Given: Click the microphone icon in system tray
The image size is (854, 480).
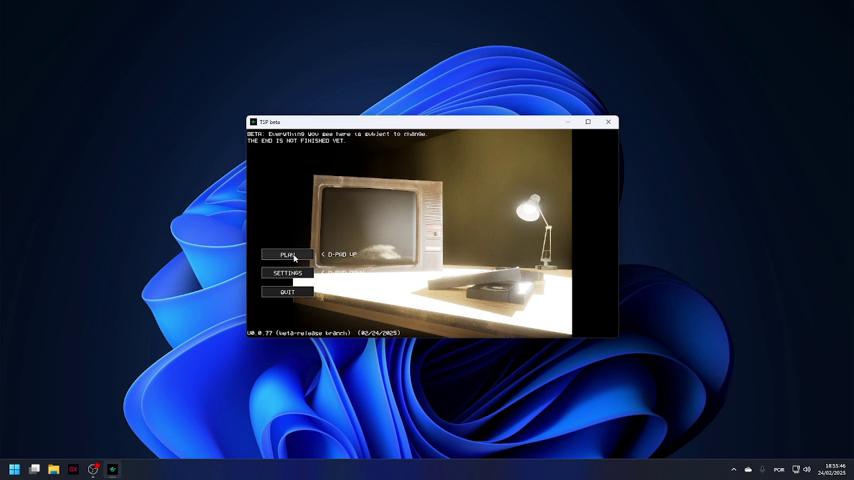Looking at the screenshot, I should [762, 469].
